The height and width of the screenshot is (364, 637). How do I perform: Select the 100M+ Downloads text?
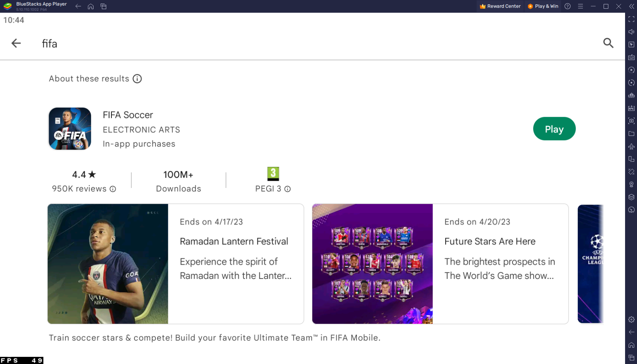(178, 182)
